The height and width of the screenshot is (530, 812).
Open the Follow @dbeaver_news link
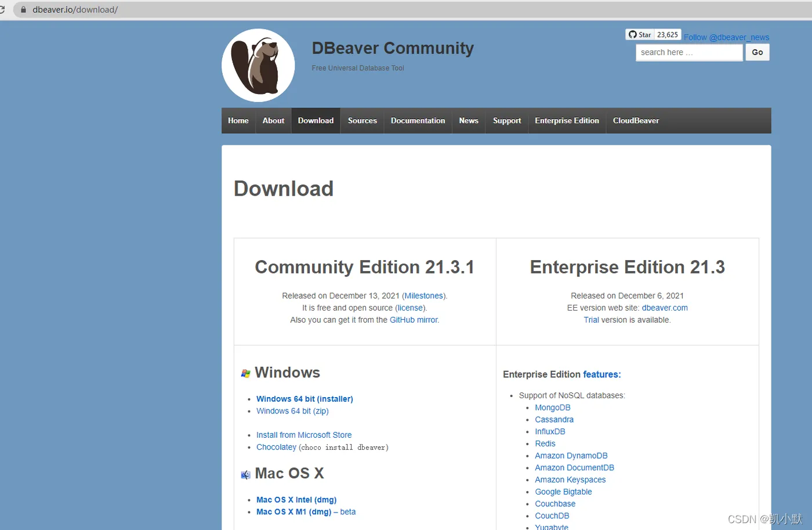pyautogui.click(x=726, y=37)
